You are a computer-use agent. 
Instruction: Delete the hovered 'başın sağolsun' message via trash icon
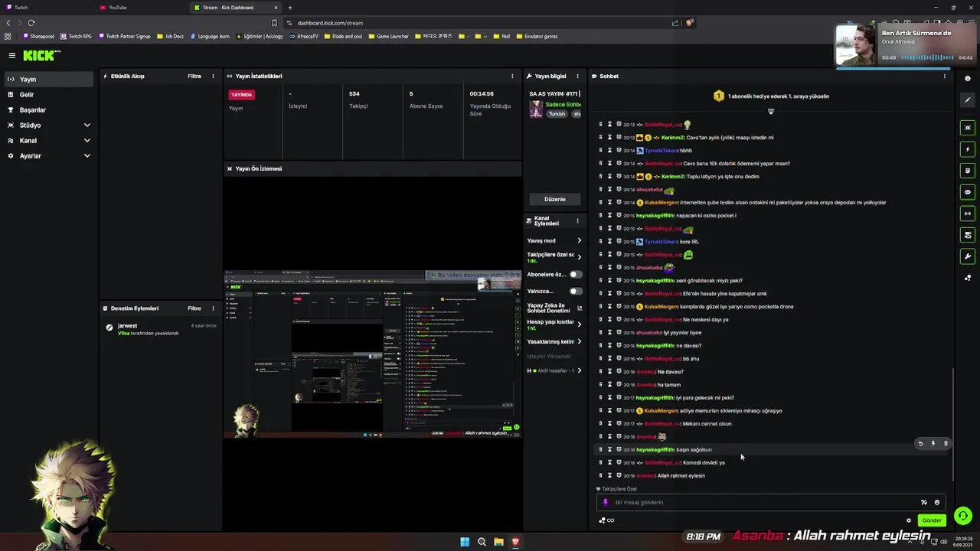946,444
